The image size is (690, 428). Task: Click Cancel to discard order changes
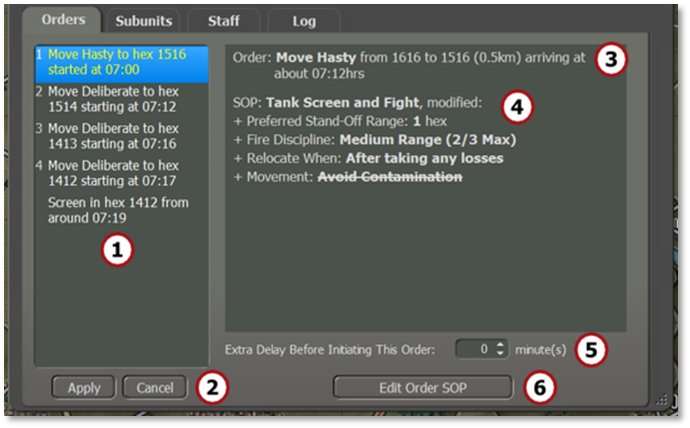coord(155,388)
